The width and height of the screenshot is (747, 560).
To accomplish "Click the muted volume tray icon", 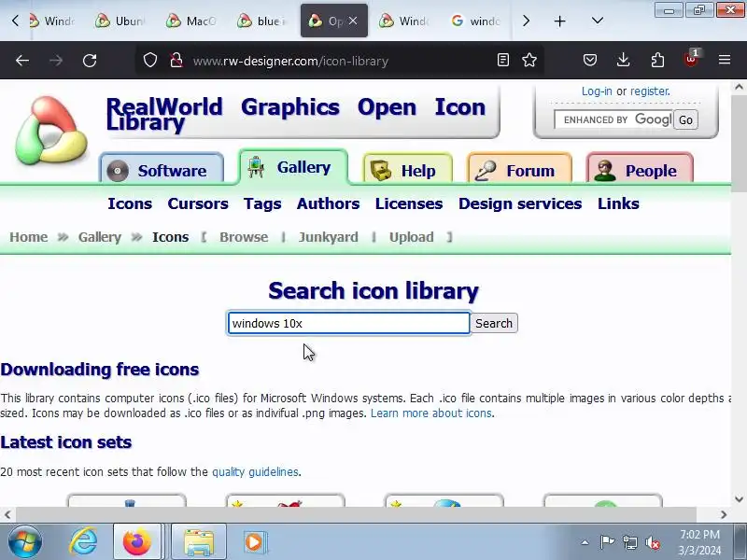I will click(653, 542).
